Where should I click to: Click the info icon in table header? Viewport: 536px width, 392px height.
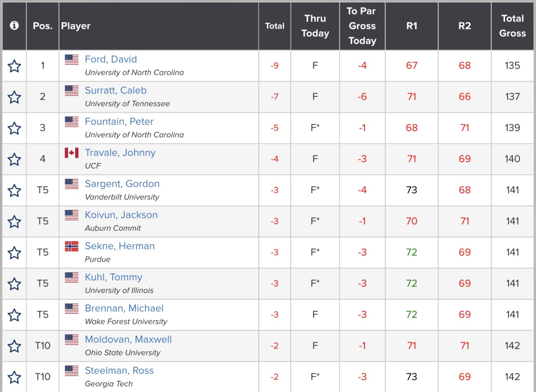click(14, 25)
